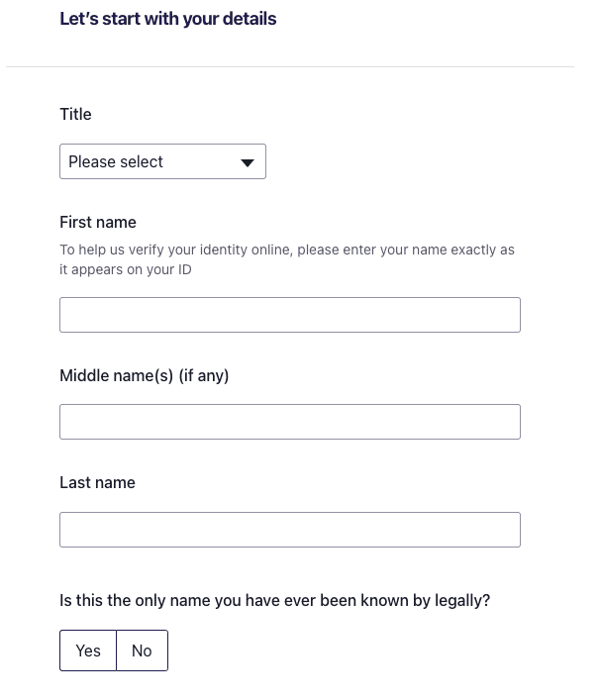The width and height of the screenshot is (601, 700).
Task: Click the 'Middle name(s) (if any)' label
Action: tap(145, 375)
